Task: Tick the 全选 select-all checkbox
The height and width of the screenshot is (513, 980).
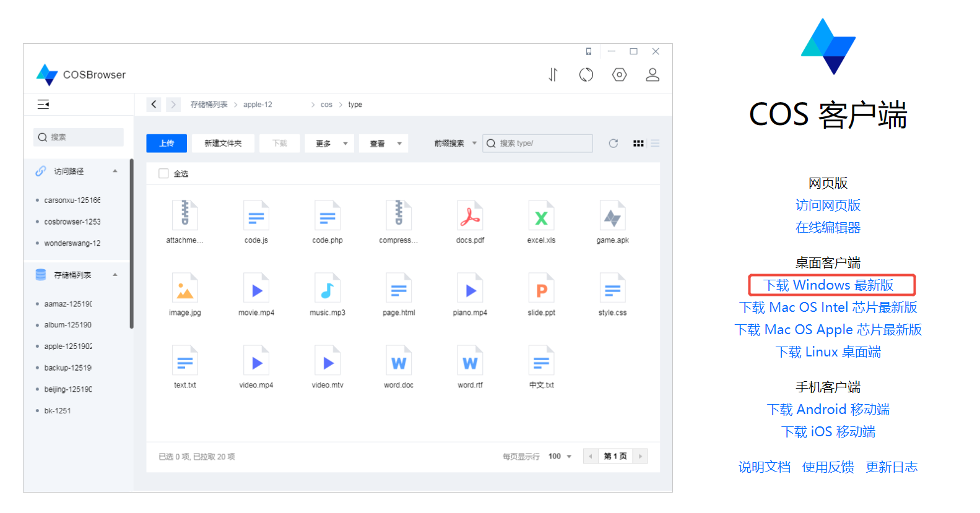Action: (x=163, y=174)
